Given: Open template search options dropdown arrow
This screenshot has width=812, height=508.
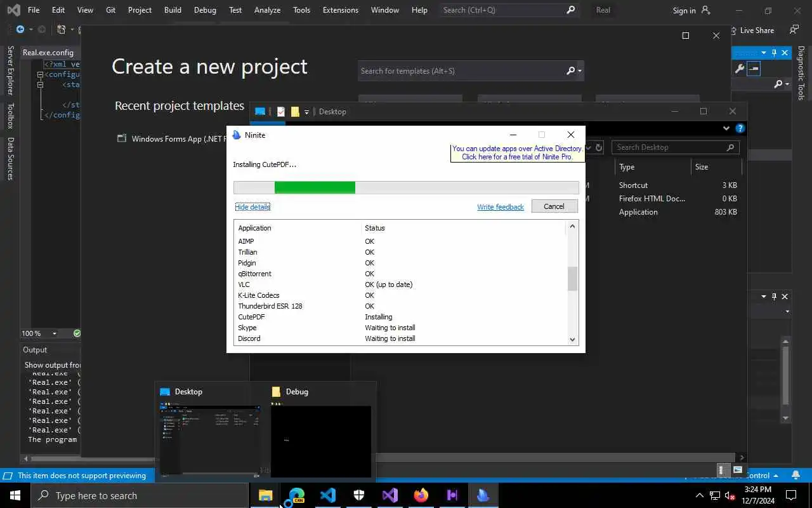Looking at the screenshot, I should click(x=580, y=71).
